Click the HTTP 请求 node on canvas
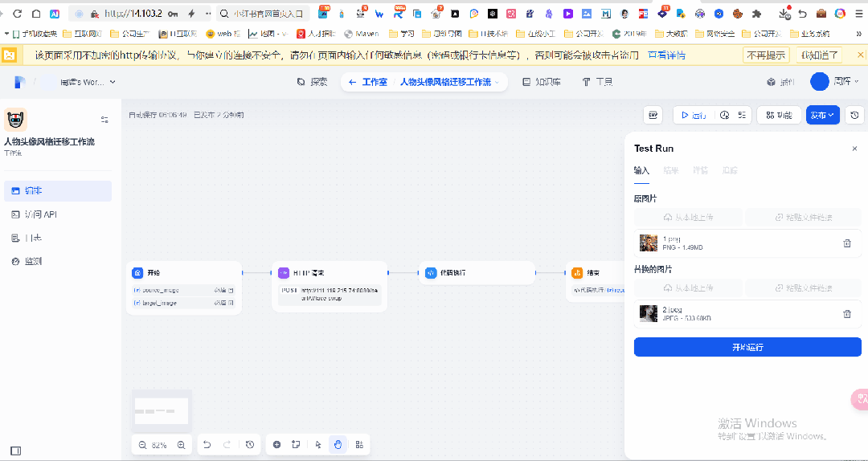This screenshot has height=461, width=868. (330, 273)
